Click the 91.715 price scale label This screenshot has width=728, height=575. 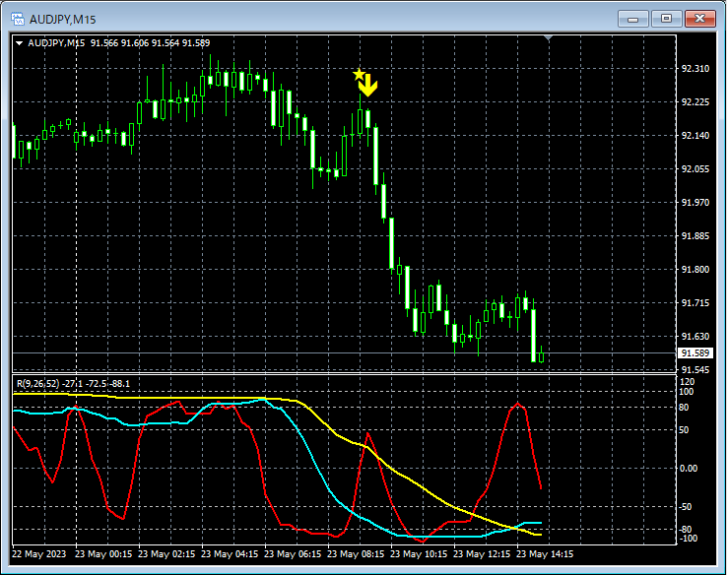[x=695, y=302]
